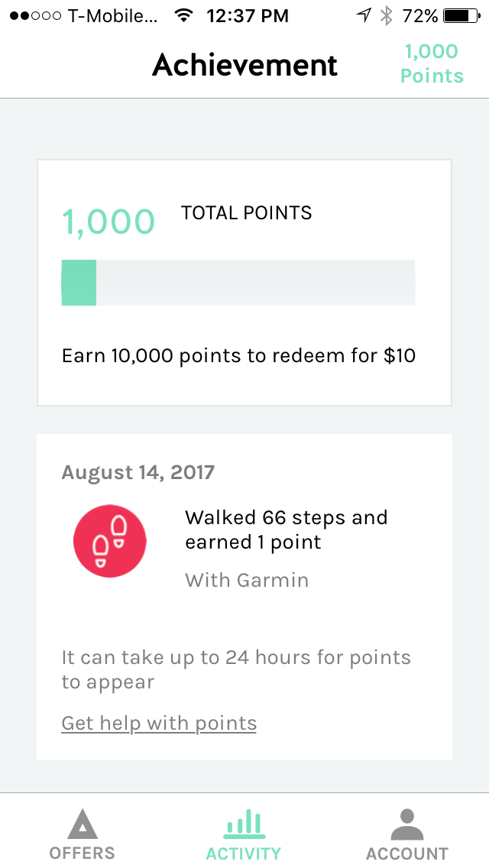The height and width of the screenshot is (868, 489).
Task: Tap the green points progress bar
Action: click(x=238, y=283)
